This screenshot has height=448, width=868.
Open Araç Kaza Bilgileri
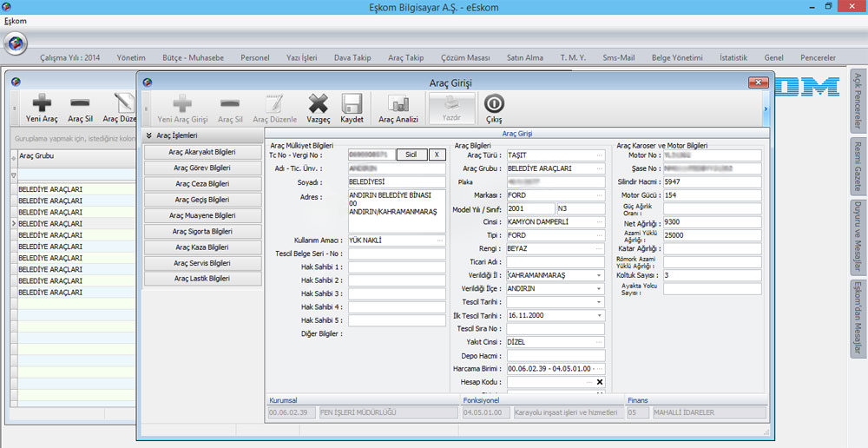tap(202, 247)
